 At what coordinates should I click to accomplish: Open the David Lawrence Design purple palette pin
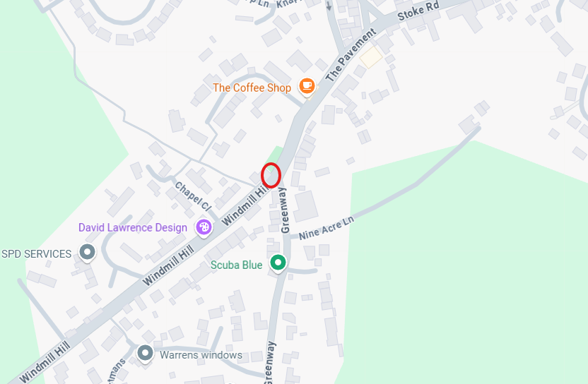(204, 227)
